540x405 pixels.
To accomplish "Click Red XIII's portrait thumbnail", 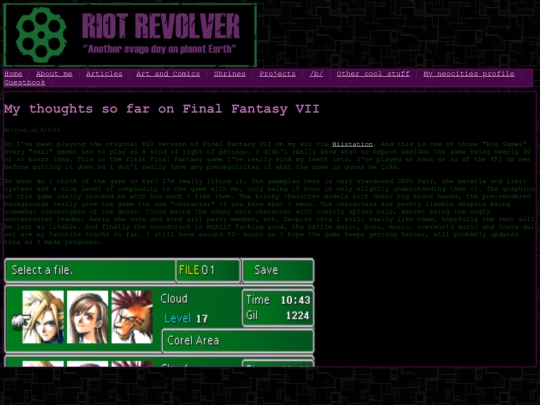I will [x=132, y=317].
